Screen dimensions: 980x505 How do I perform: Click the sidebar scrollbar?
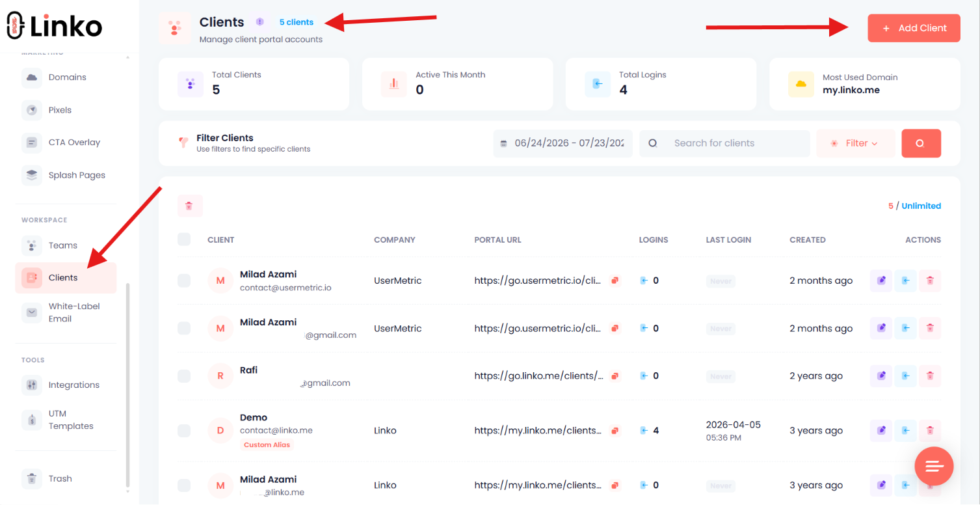pos(127,384)
